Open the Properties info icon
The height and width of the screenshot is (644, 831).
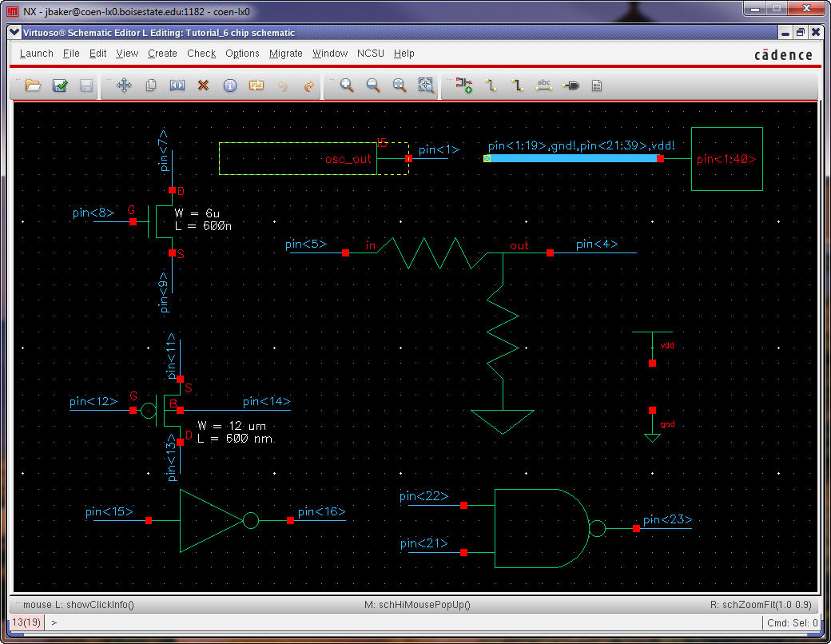(230, 85)
